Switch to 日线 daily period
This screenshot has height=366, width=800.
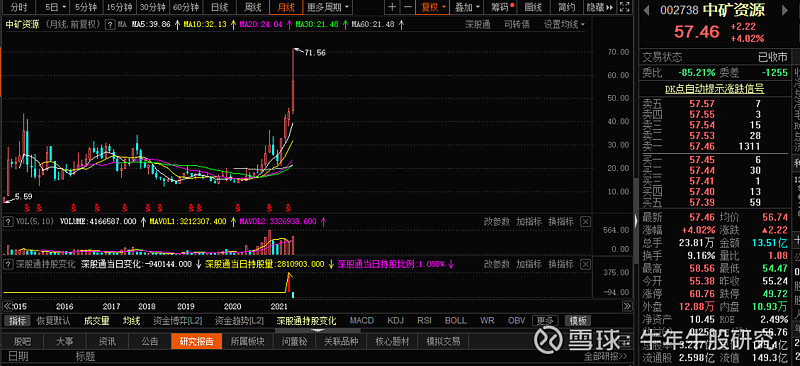pyautogui.click(x=219, y=7)
